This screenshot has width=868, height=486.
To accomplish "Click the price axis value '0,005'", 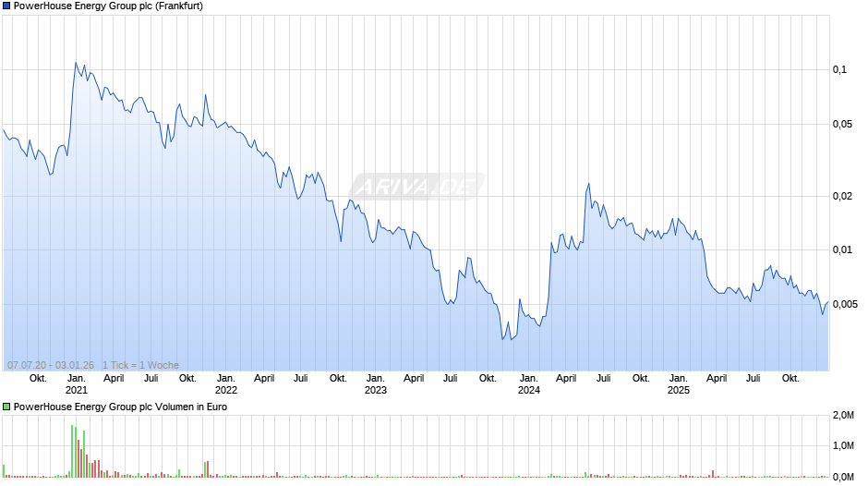I will [845, 304].
